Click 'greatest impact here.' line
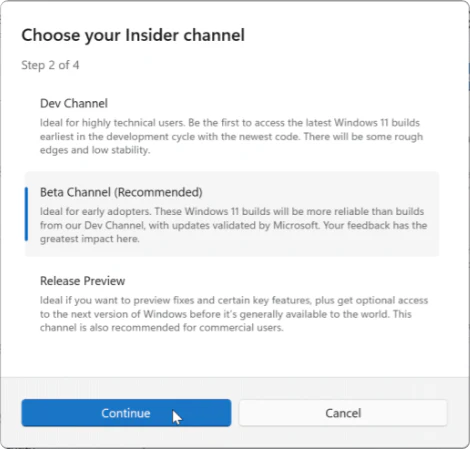The width and height of the screenshot is (470, 449). coord(90,239)
